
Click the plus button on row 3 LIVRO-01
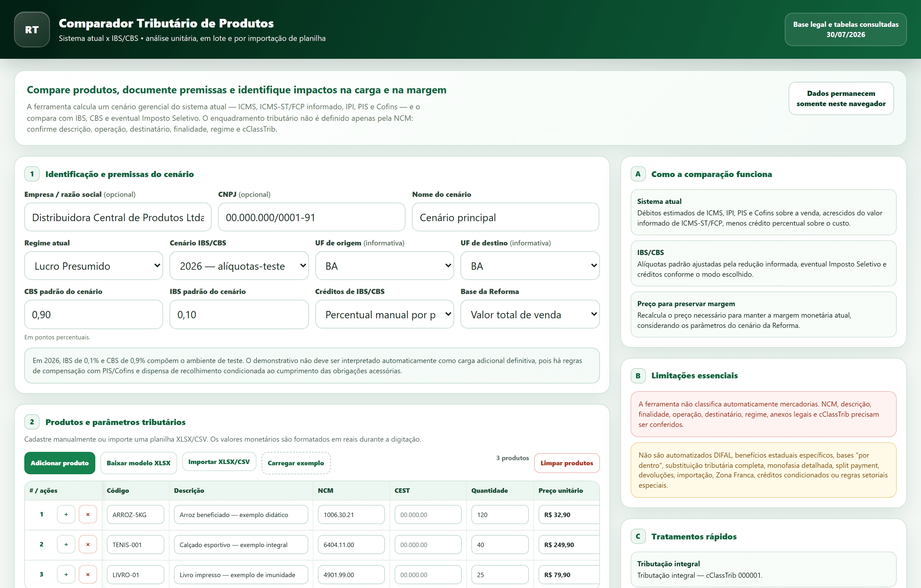pyautogui.click(x=66, y=574)
